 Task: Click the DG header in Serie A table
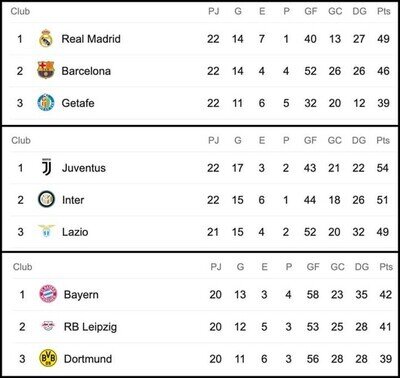359,140
